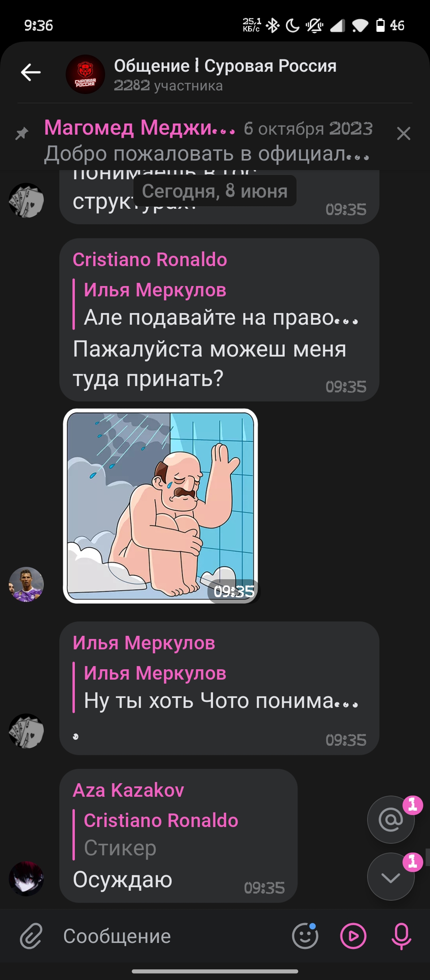Open the emoji and sticker picker

[x=305, y=936]
